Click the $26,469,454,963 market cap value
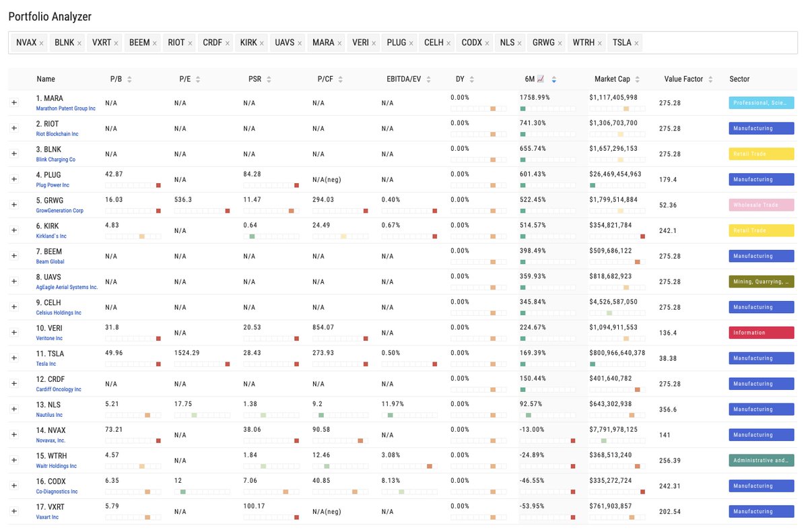The width and height of the screenshot is (808, 532). [x=615, y=174]
